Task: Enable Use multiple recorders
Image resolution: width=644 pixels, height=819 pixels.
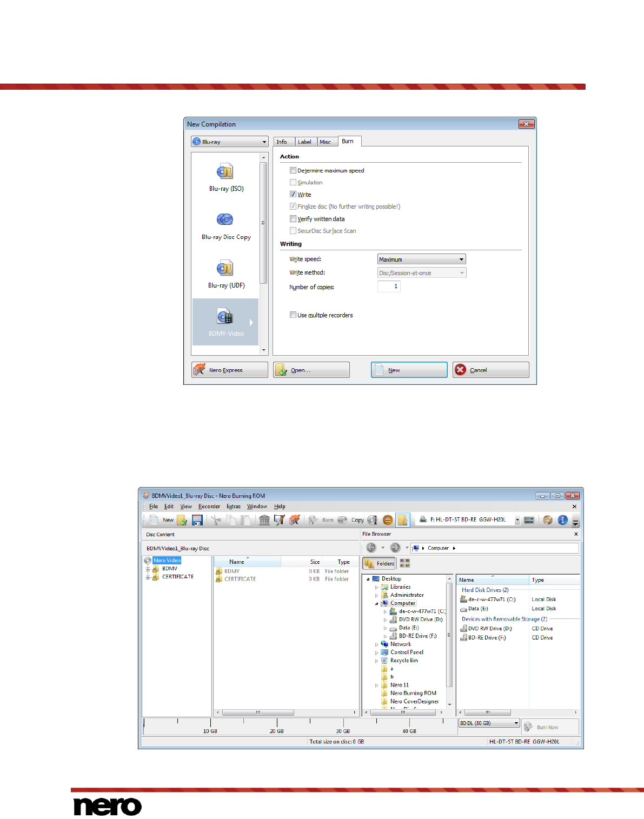Action: [293, 315]
